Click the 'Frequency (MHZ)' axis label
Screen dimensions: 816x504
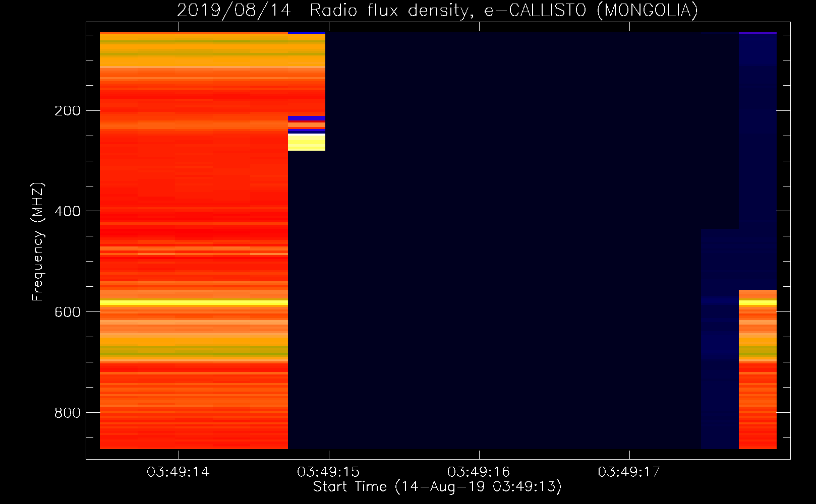37,241
